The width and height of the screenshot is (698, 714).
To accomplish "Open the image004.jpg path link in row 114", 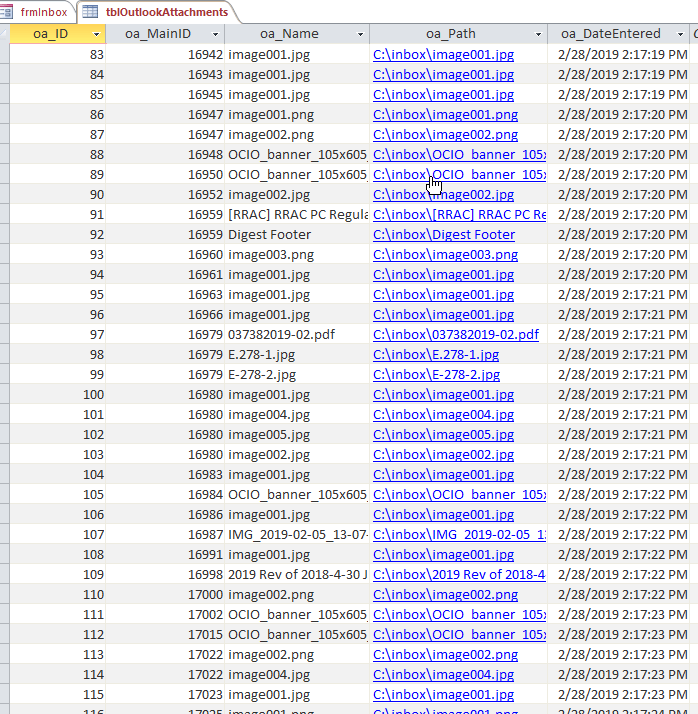I will pyautogui.click(x=443, y=675).
